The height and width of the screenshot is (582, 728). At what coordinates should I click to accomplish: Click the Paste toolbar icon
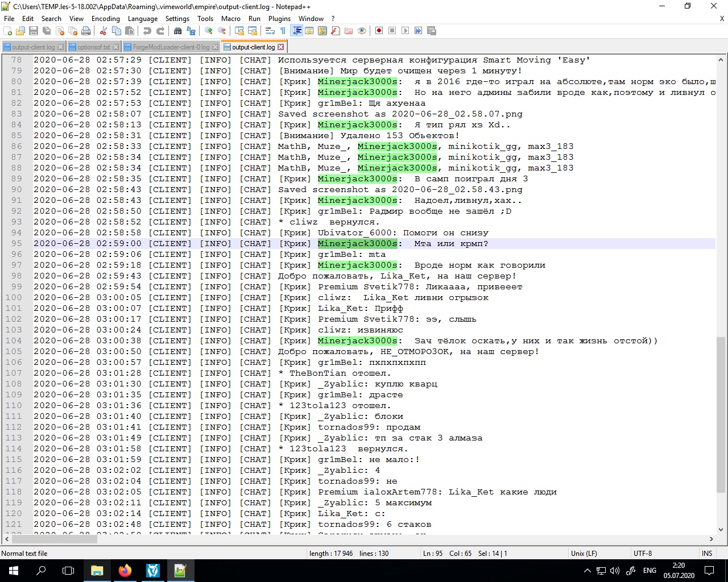pyautogui.click(x=130, y=31)
